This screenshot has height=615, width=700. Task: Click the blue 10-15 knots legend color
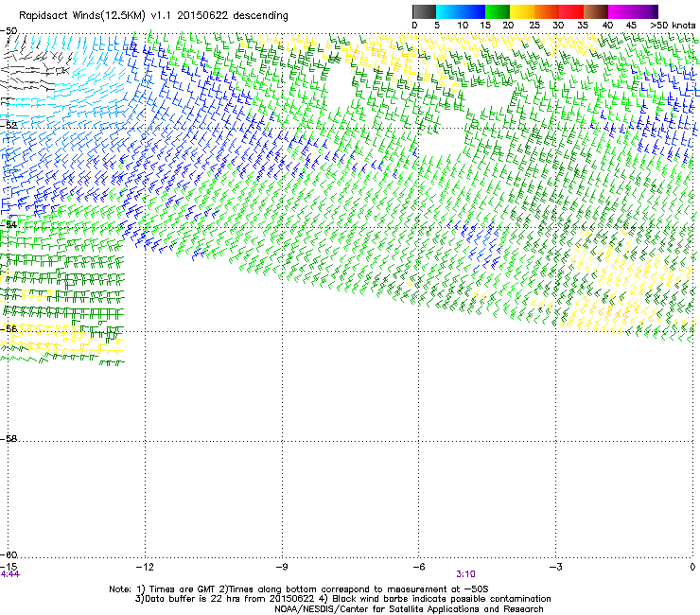pyautogui.click(x=473, y=11)
